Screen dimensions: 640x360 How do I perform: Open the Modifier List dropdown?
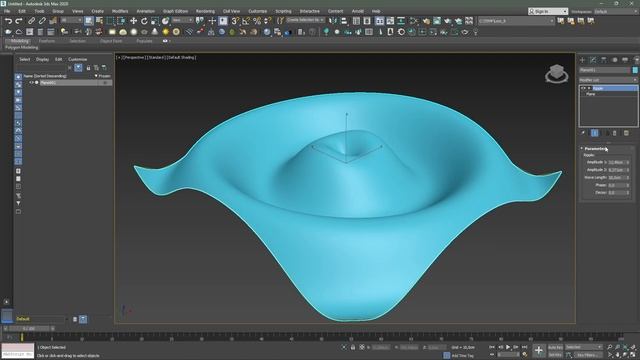coord(608,80)
